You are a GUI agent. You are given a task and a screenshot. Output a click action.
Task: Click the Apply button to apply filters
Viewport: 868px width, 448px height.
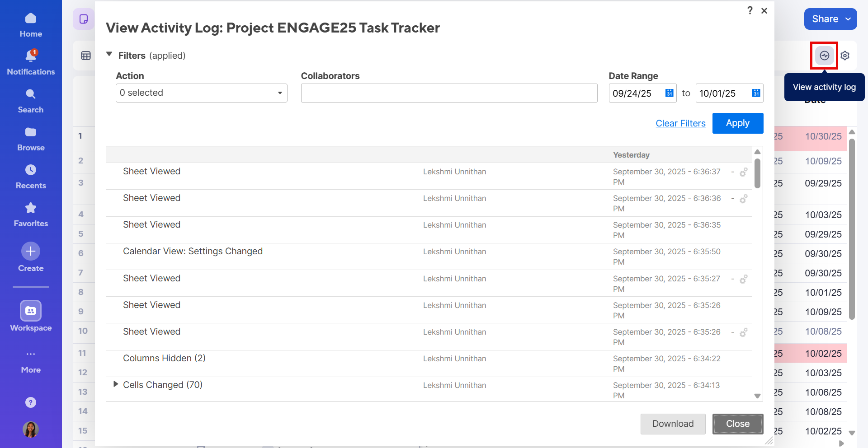[737, 123]
